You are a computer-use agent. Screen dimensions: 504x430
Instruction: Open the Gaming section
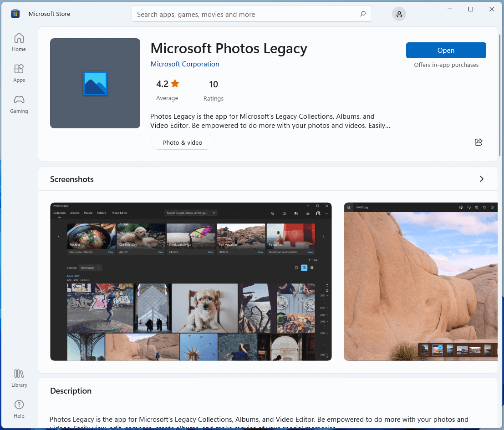(x=19, y=104)
